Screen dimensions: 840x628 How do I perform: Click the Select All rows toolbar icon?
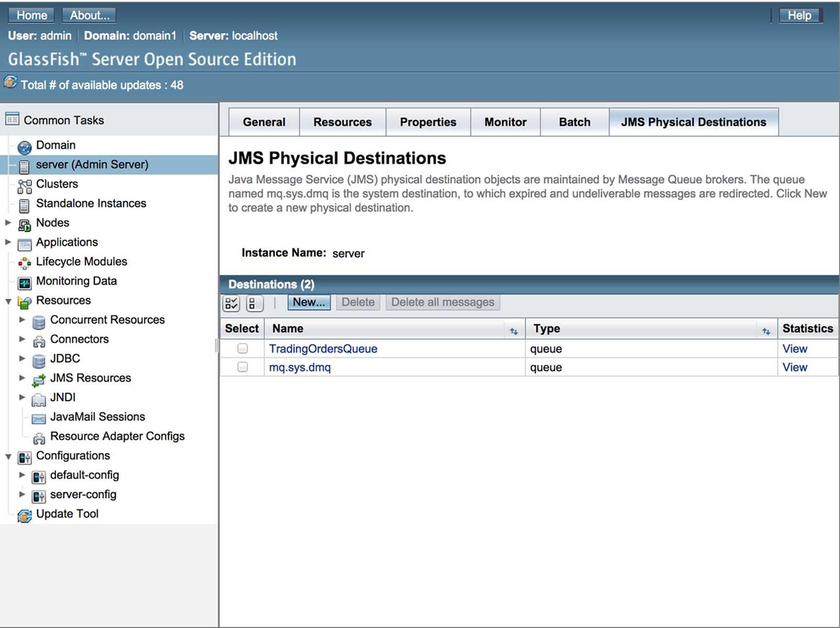[x=231, y=303]
